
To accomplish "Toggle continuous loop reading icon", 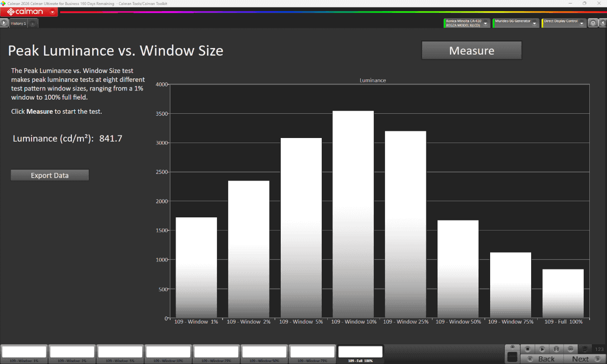I will pos(570,349).
